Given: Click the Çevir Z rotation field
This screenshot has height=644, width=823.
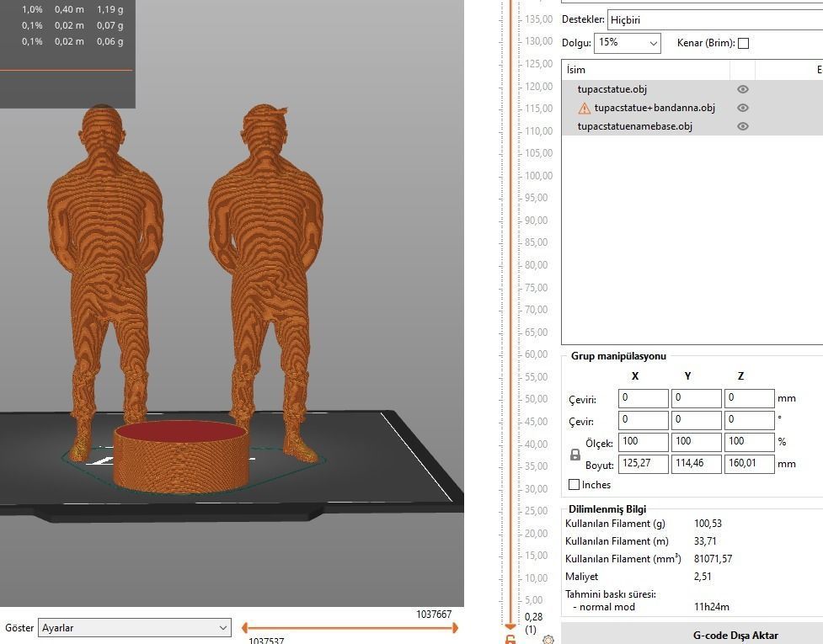Looking at the screenshot, I should (x=750, y=420).
